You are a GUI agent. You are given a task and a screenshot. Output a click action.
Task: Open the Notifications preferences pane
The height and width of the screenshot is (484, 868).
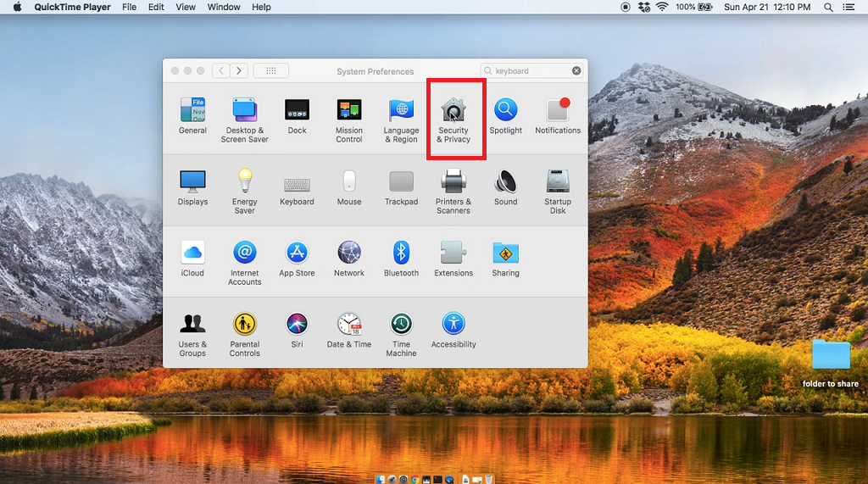(x=558, y=115)
